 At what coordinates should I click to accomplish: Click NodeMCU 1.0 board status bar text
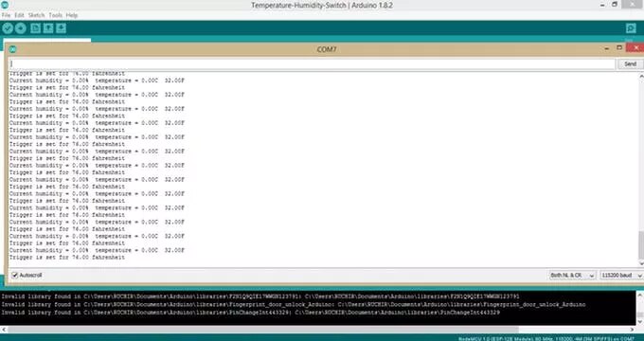coord(546,338)
